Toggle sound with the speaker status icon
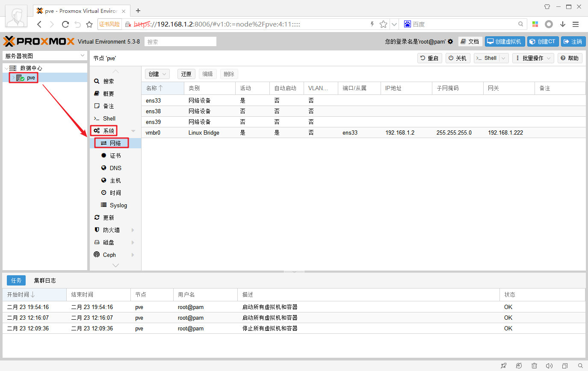 point(550,366)
